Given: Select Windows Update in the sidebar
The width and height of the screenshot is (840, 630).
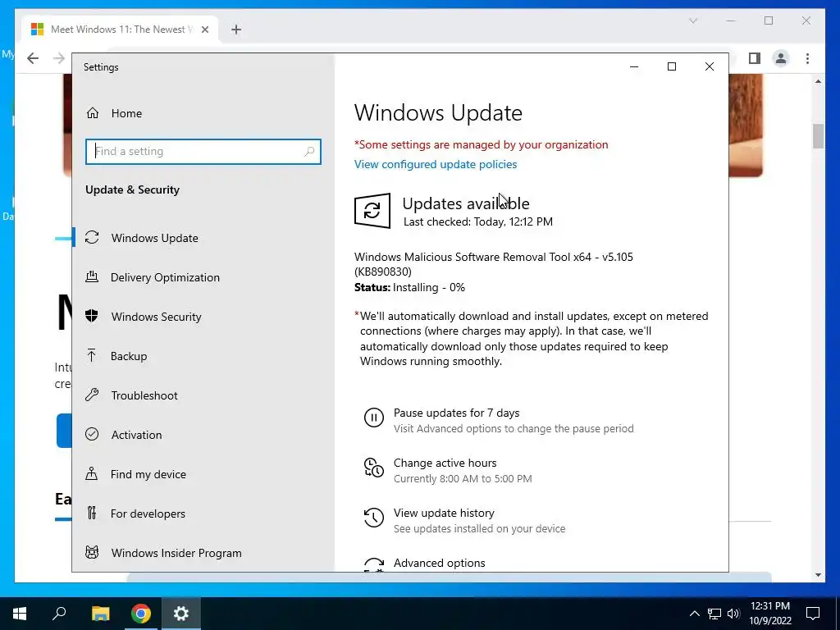Looking at the screenshot, I should click(154, 238).
